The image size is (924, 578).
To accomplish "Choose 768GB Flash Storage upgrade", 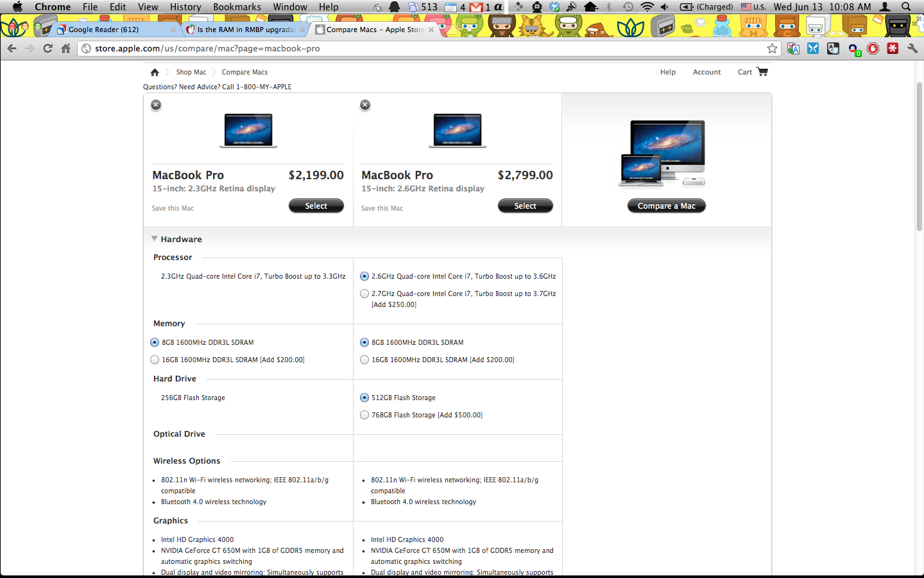I will pyautogui.click(x=364, y=415).
